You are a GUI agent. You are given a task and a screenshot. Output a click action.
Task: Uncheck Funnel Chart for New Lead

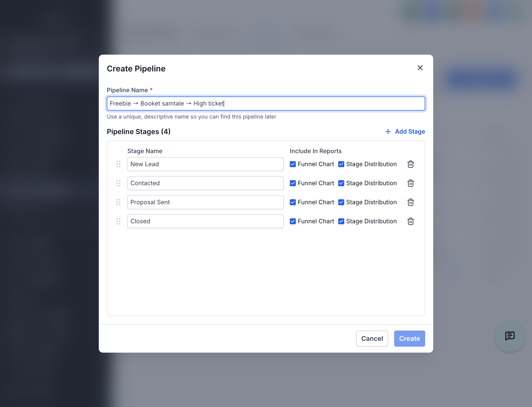tap(293, 164)
